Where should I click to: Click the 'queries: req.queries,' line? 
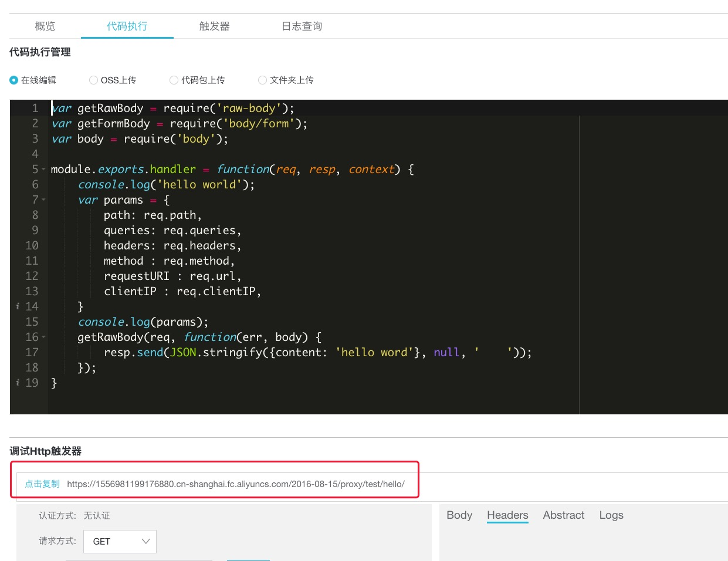click(x=172, y=231)
